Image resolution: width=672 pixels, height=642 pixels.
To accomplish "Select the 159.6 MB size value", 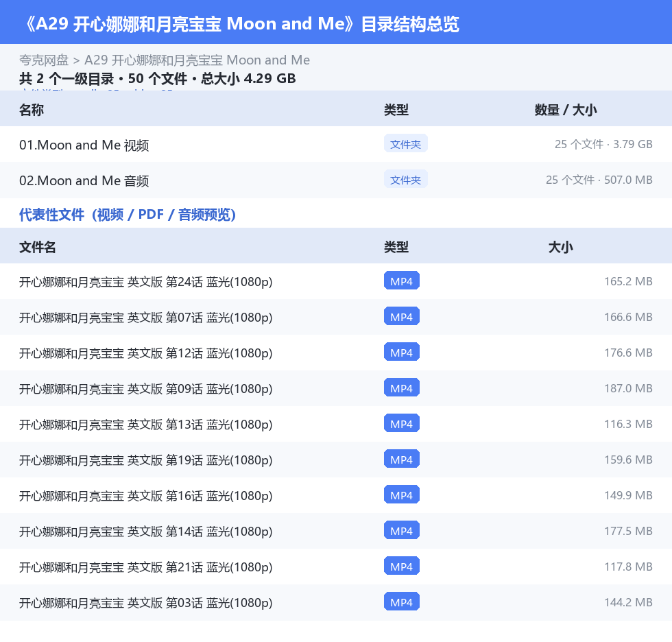I will [x=628, y=459].
